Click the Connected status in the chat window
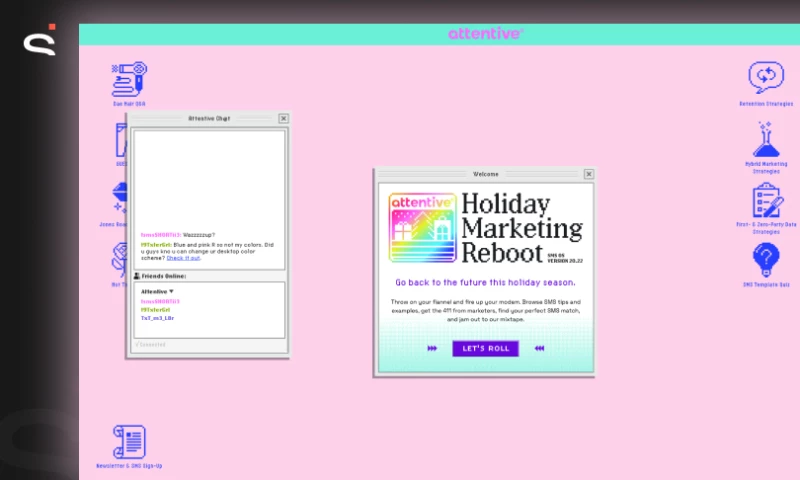This screenshot has height=480, width=800. point(151,344)
